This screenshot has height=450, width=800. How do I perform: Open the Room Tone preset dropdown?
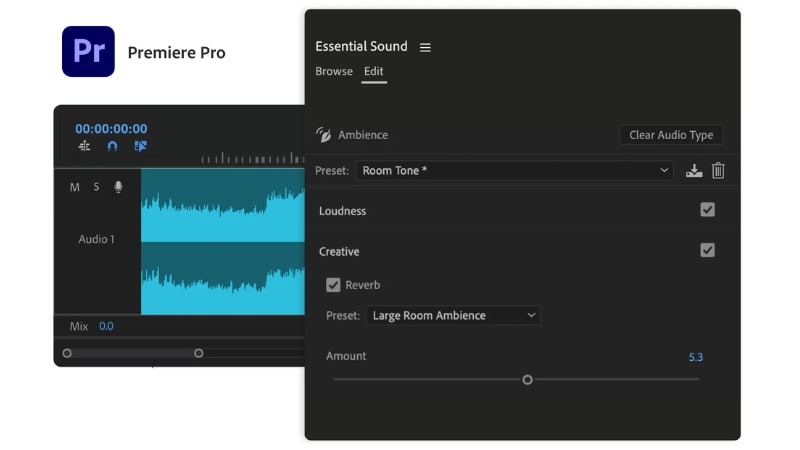(515, 171)
